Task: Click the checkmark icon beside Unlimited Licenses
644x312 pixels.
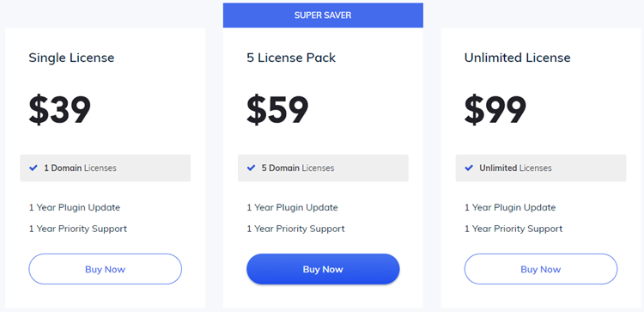Action: pyautogui.click(x=469, y=168)
